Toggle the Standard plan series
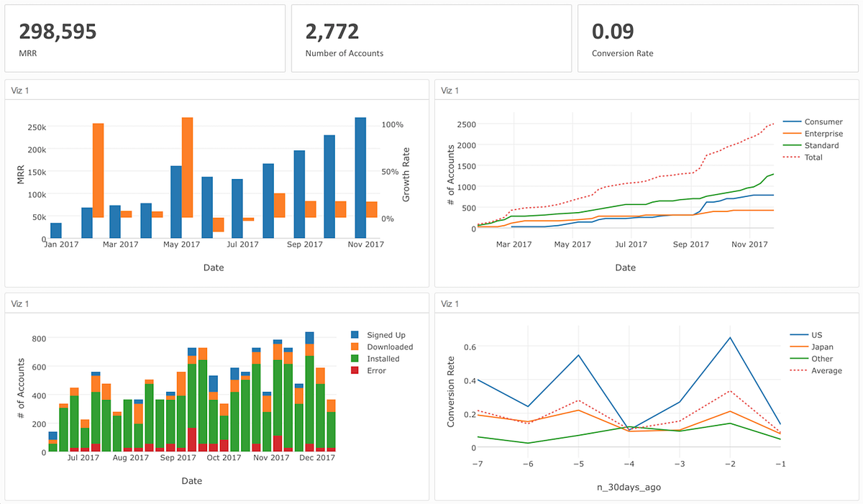 click(821, 145)
